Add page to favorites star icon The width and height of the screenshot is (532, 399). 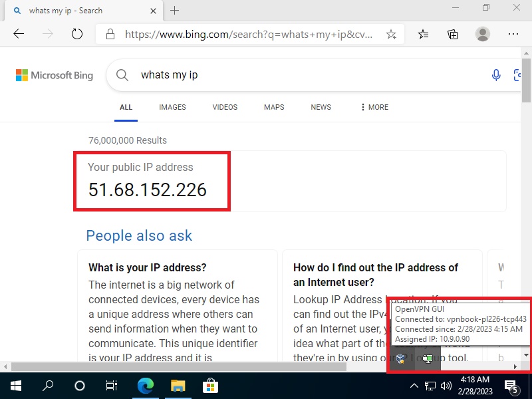(x=391, y=34)
